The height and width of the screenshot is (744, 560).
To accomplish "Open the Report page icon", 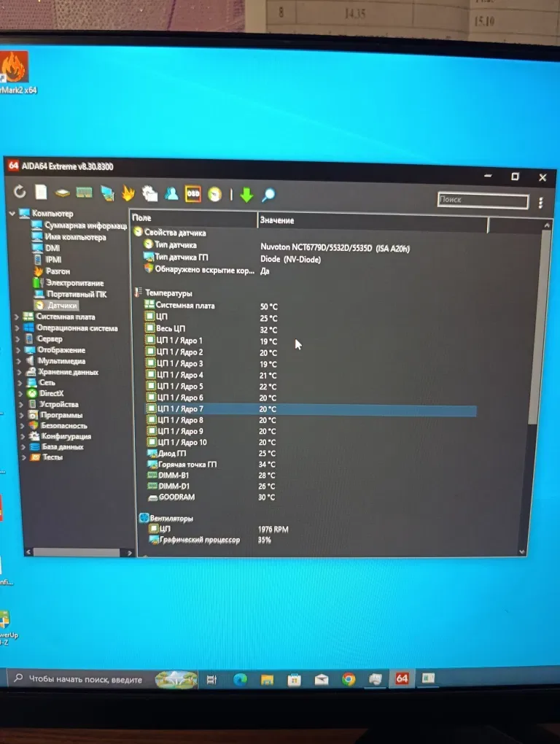I will 42,192.
